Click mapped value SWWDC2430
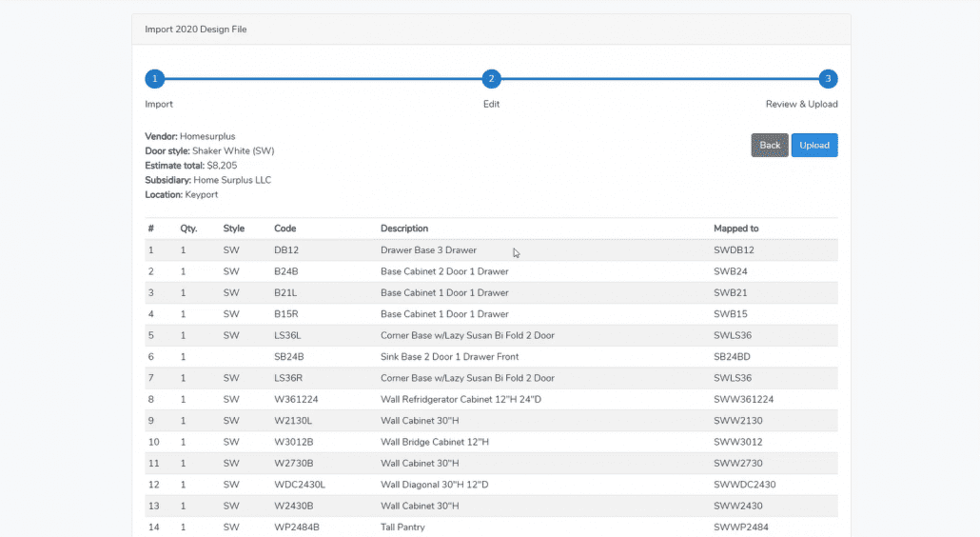Screen dimensions: 980x537 (744, 485)
